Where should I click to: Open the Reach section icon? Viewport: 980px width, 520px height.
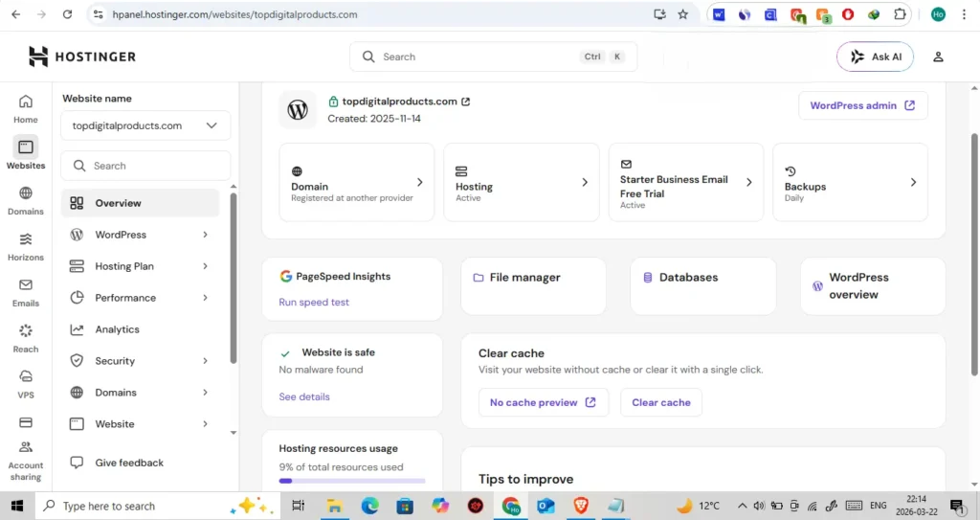(x=26, y=330)
